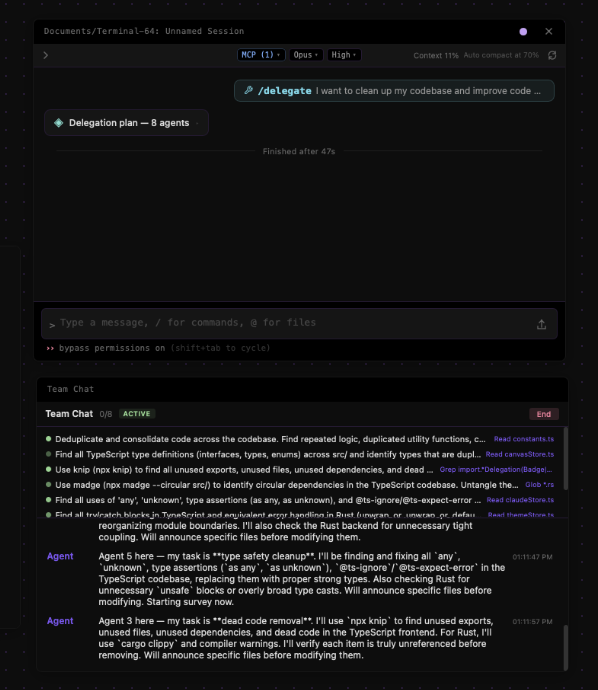Focus the Type a message input field

[299, 323]
